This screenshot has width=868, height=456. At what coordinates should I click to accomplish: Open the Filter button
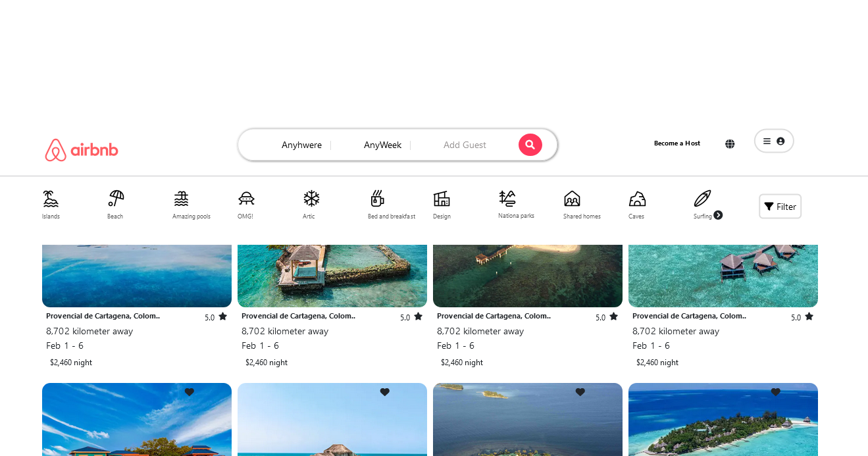[780, 207]
